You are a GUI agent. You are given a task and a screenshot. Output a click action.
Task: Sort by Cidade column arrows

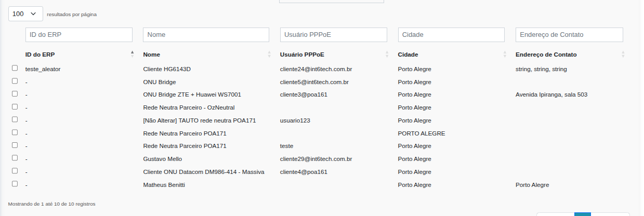point(505,54)
